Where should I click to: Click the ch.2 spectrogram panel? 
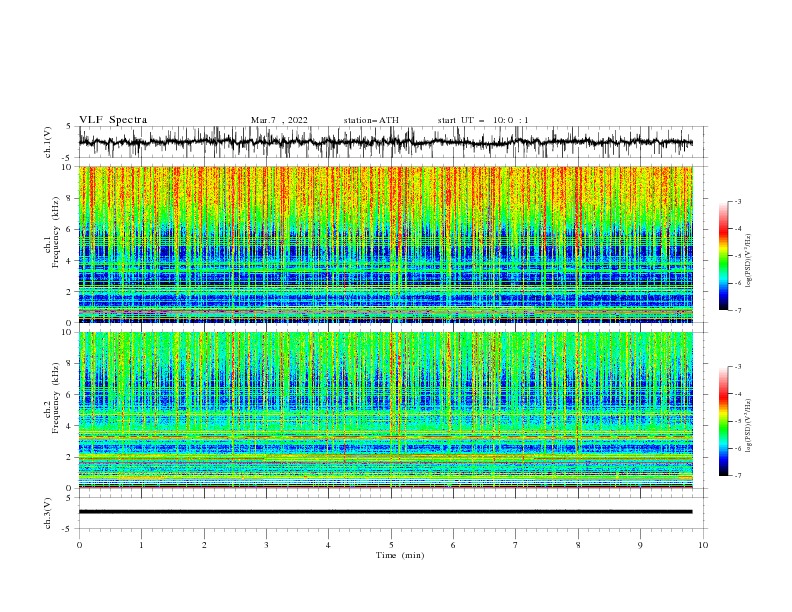(x=385, y=410)
